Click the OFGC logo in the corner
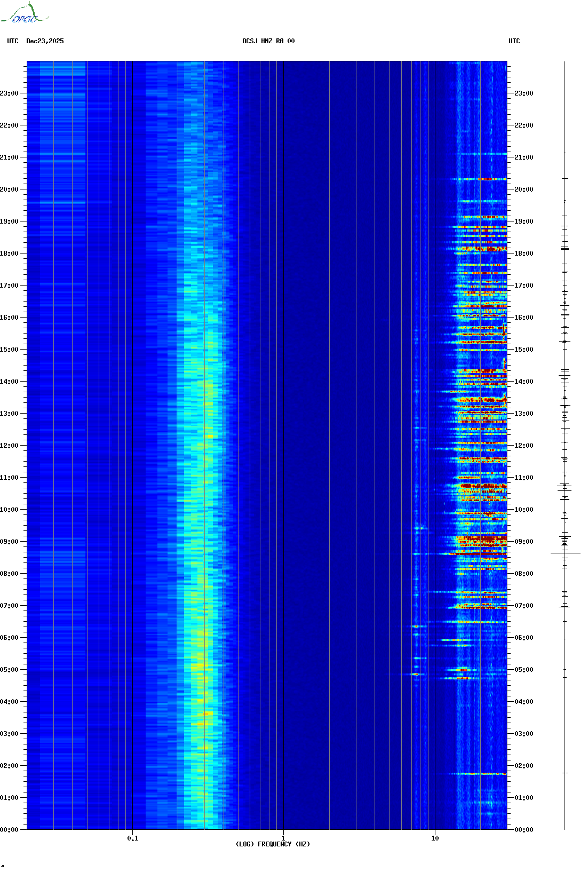The image size is (588, 872). (25, 14)
